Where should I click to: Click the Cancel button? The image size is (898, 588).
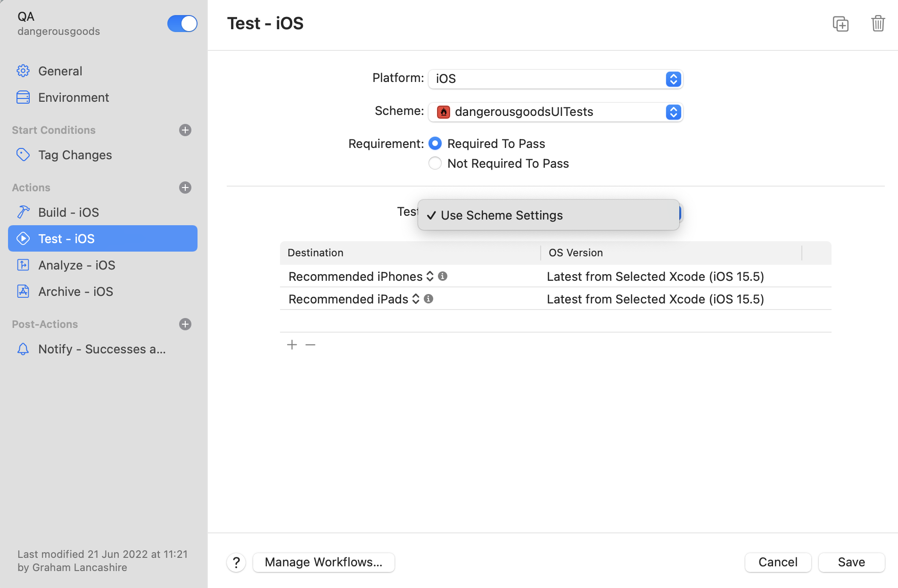coord(778,562)
